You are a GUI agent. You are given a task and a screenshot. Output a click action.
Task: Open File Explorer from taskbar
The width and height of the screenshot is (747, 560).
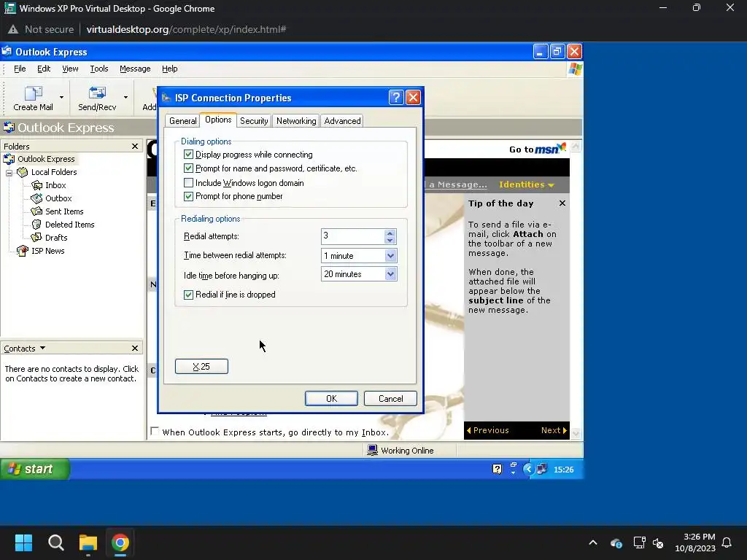pos(88,542)
